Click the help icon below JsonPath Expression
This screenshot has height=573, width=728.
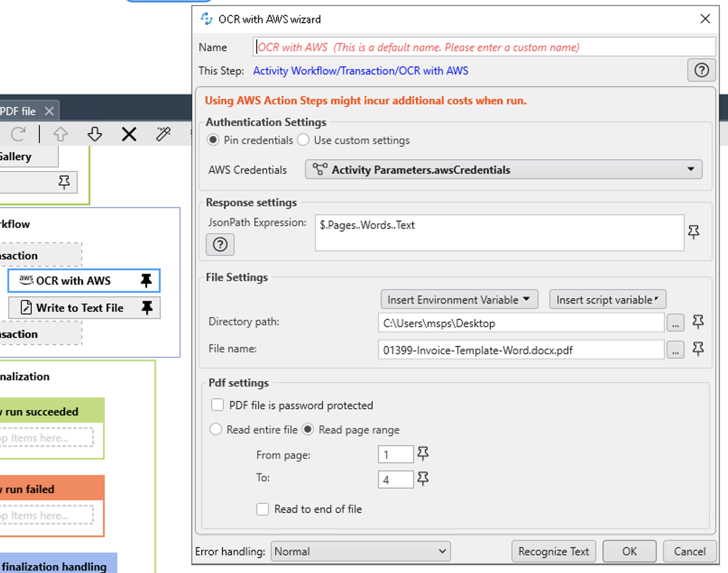pos(220,245)
